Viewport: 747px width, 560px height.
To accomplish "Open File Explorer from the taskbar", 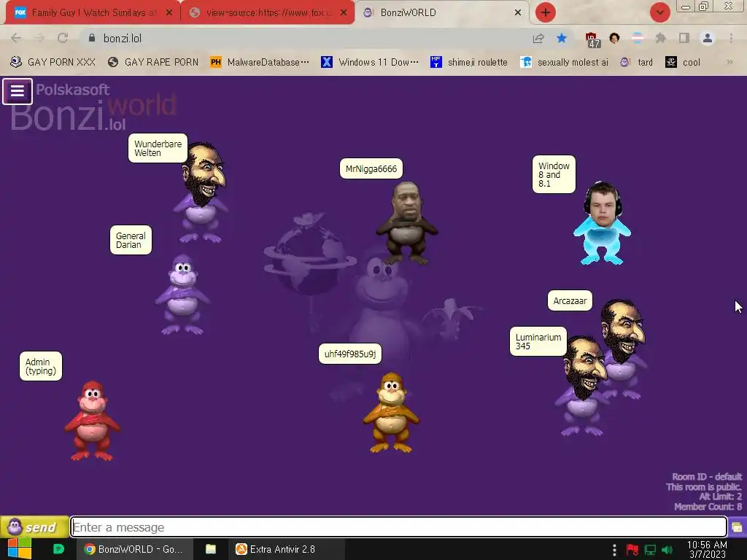I will click(211, 549).
